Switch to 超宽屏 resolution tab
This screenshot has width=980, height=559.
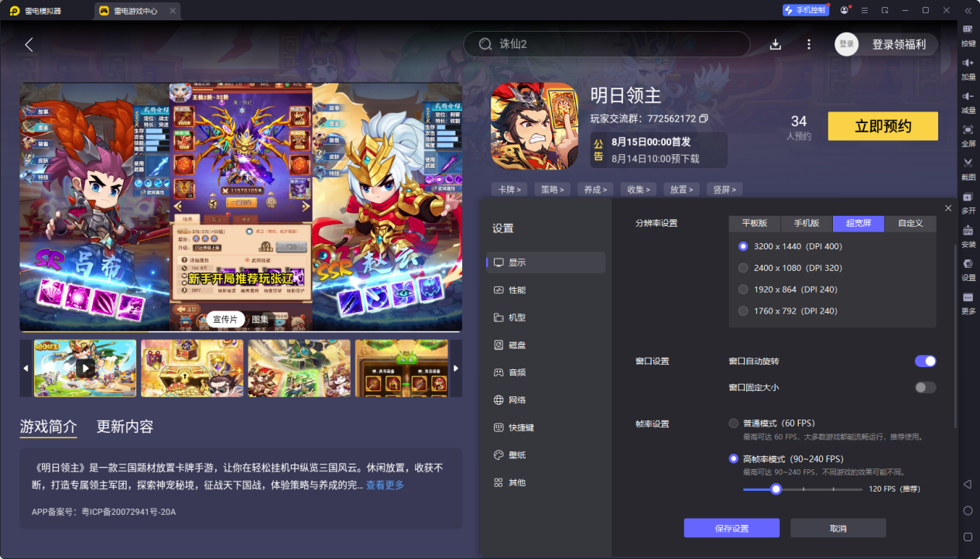click(x=858, y=223)
